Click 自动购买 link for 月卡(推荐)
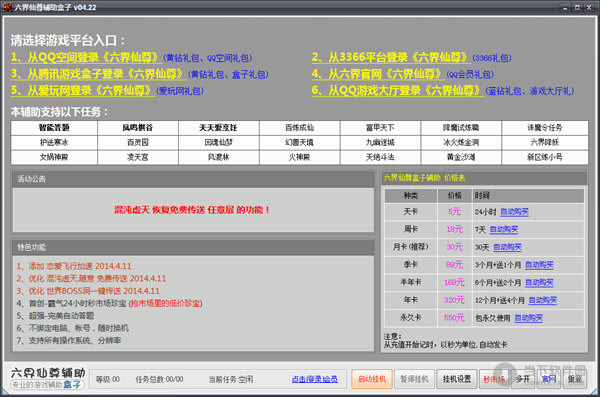Viewport: 600px width, 397px height. point(507,247)
